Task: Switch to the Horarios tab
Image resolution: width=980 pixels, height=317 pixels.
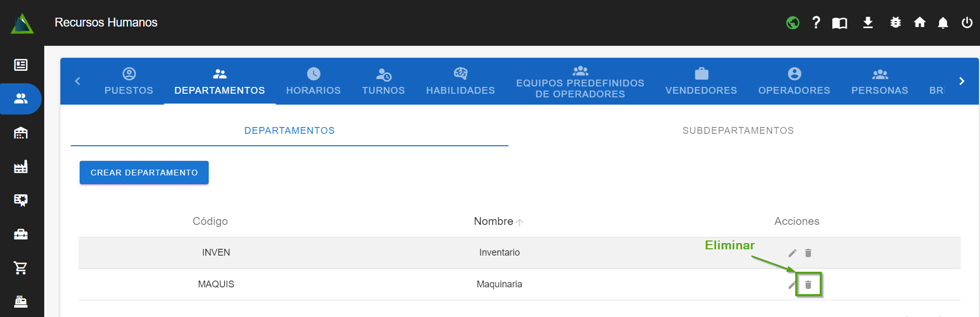Action: point(313,81)
